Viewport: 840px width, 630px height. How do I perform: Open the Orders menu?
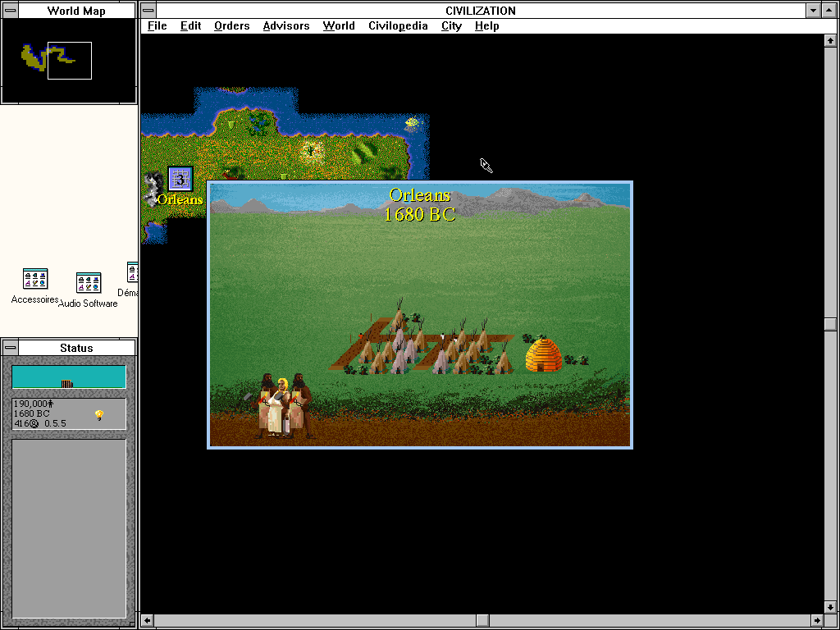pyautogui.click(x=232, y=25)
